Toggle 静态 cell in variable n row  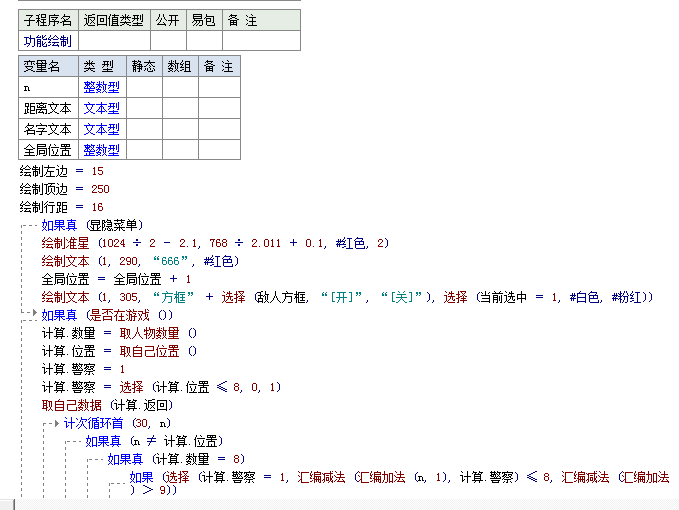tap(144, 87)
